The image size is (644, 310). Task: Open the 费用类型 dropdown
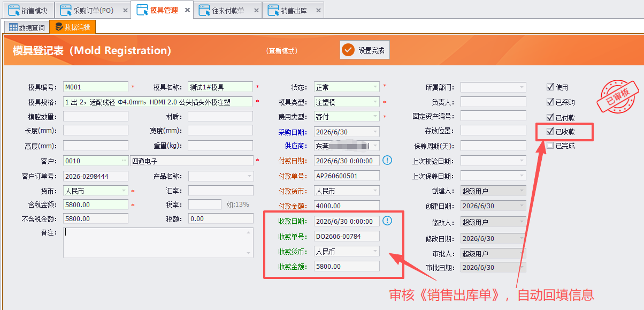coord(375,116)
